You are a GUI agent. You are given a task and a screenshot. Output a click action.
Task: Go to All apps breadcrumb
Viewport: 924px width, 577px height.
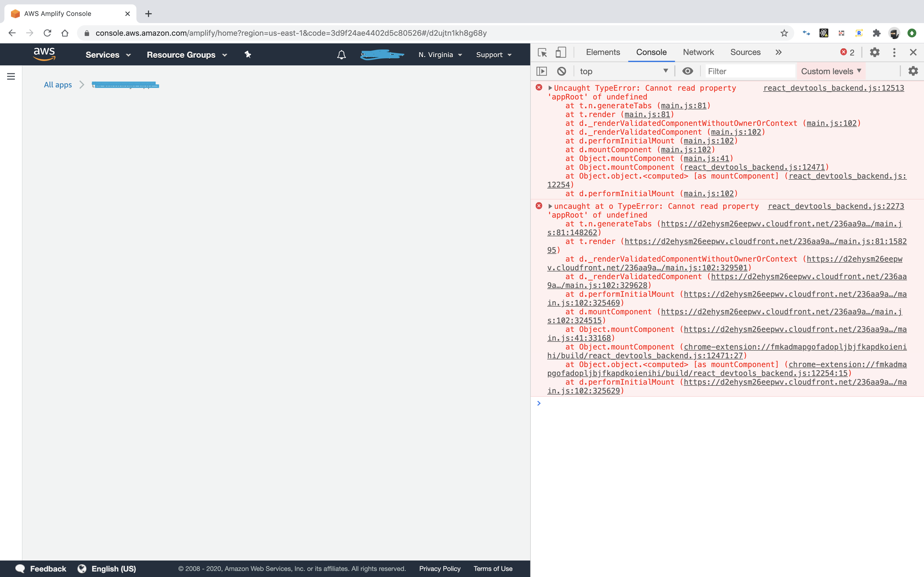point(58,85)
